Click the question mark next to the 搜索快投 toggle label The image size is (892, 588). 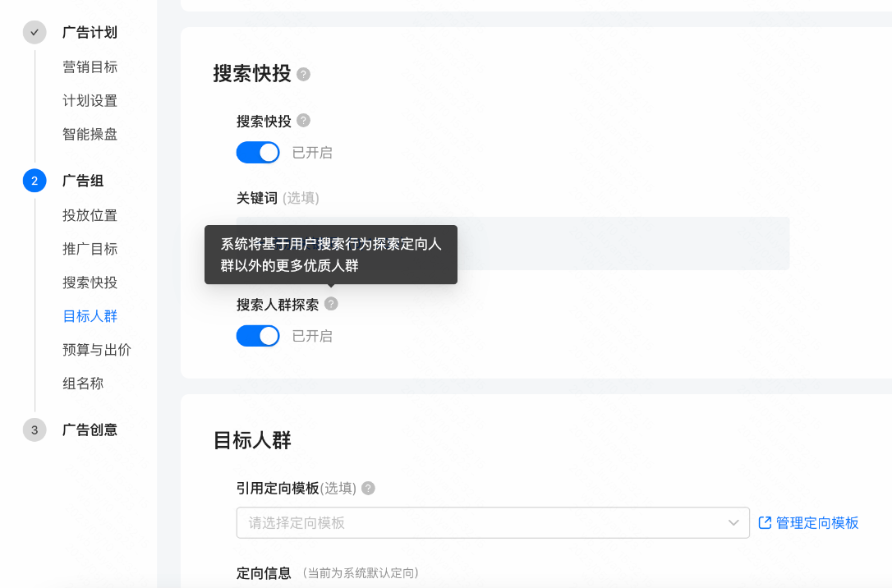(302, 120)
